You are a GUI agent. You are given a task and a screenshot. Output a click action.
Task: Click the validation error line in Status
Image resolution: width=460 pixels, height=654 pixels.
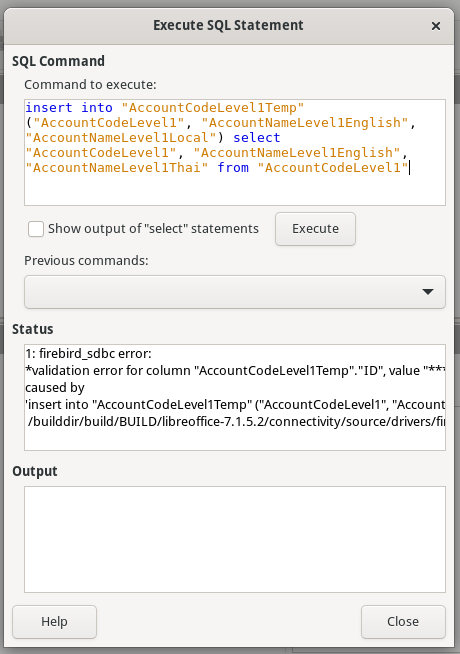tap(235, 371)
